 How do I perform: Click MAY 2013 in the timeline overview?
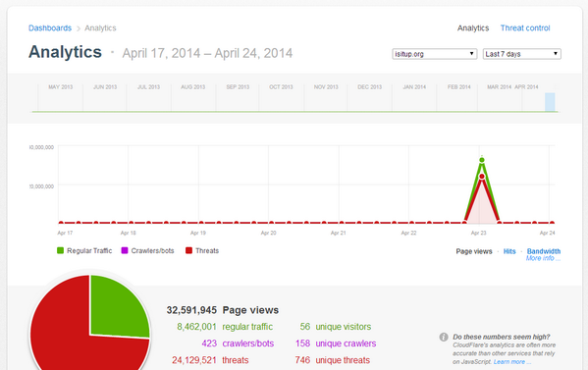click(61, 87)
